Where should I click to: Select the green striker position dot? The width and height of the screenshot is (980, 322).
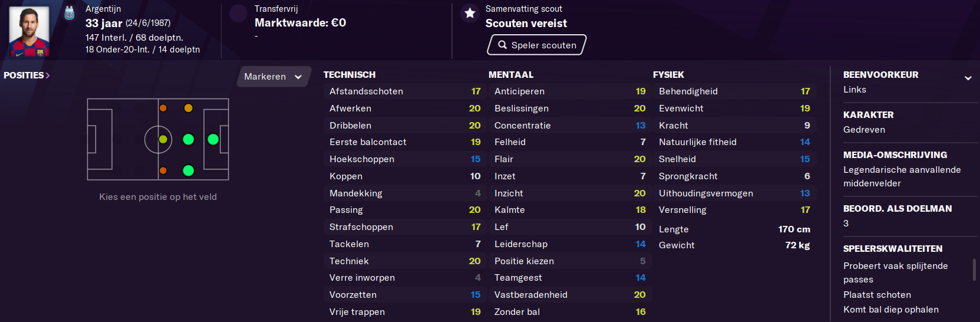[x=213, y=139]
